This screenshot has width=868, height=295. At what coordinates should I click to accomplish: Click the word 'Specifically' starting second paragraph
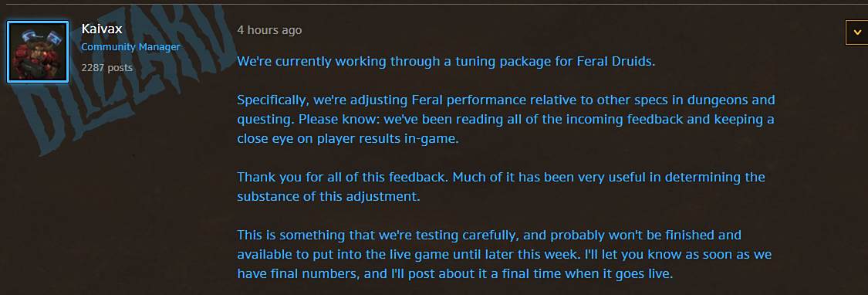[x=273, y=101]
